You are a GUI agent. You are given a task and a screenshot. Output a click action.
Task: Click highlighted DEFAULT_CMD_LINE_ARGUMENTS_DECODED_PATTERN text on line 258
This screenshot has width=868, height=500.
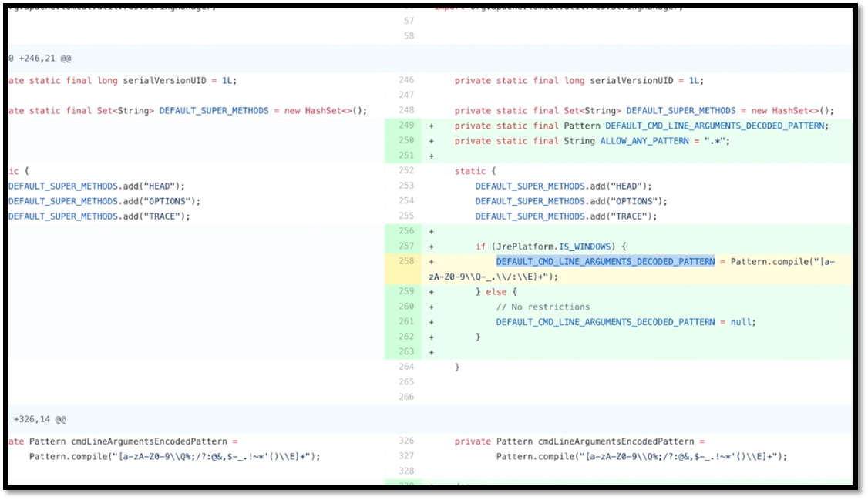tap(605, 262)
